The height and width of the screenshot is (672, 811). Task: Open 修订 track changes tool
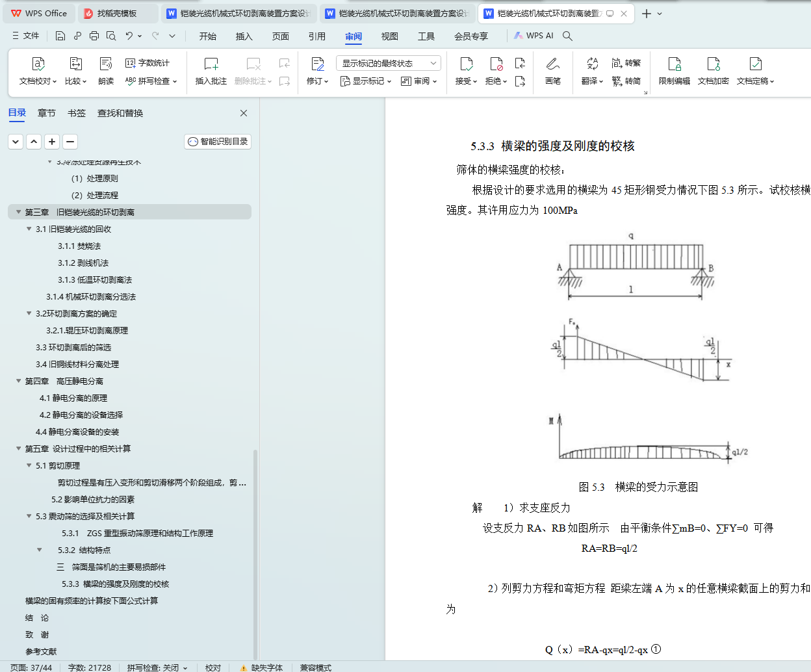[x=317, y=71]
